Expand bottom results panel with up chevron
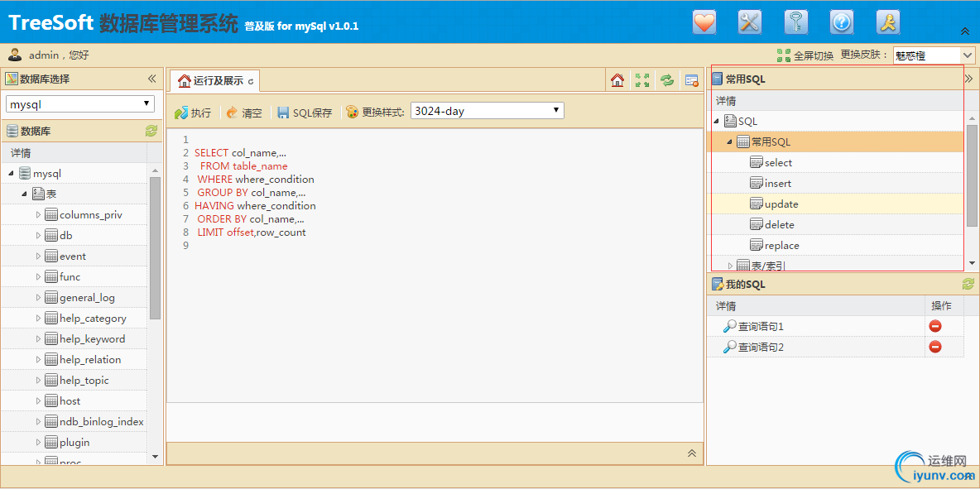This screenshot has width=980, height=489. coord(692,453)
